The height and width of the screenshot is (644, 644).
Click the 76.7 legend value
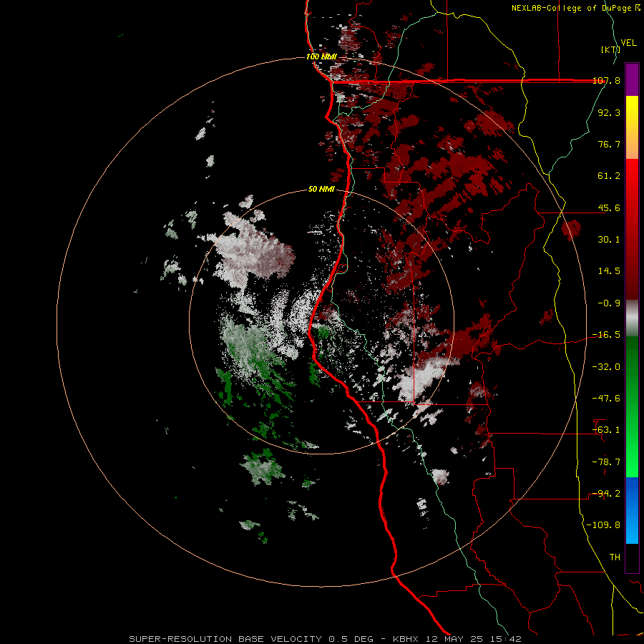point(609,144)
